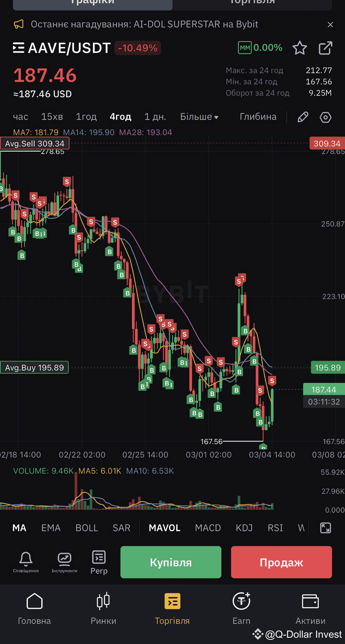Tap the AAVE/USDT pair name
The image size is (345, 644).
(x=69, y=48)
